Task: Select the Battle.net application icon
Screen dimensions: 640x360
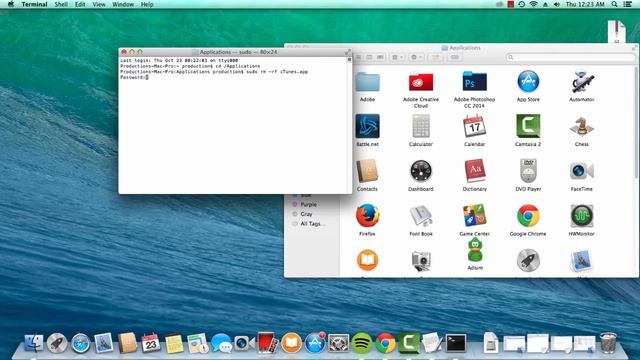Action: click(367, 126)
